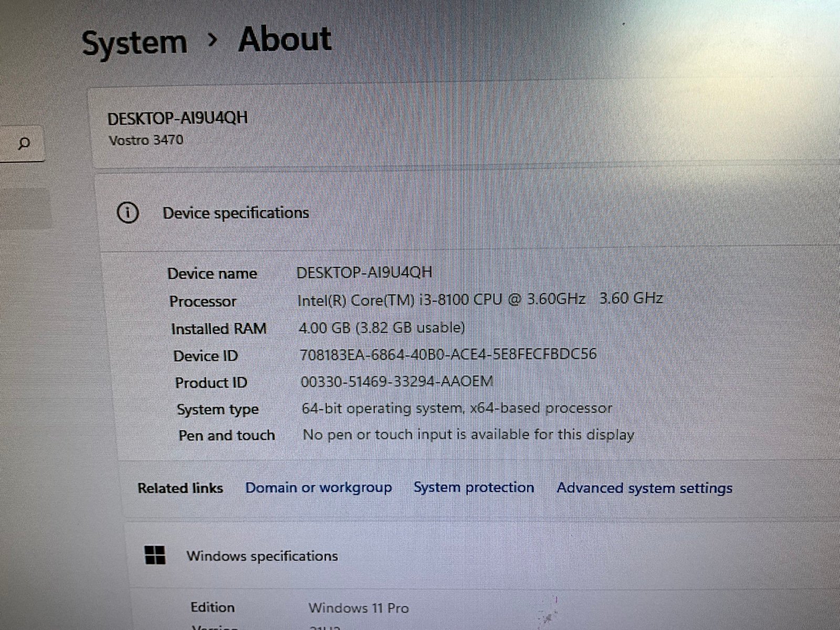The height and width of the screenshot is (630, 840).
Task: Select the Device ID value 708183EA-6864
Action: tap(448, 354)
